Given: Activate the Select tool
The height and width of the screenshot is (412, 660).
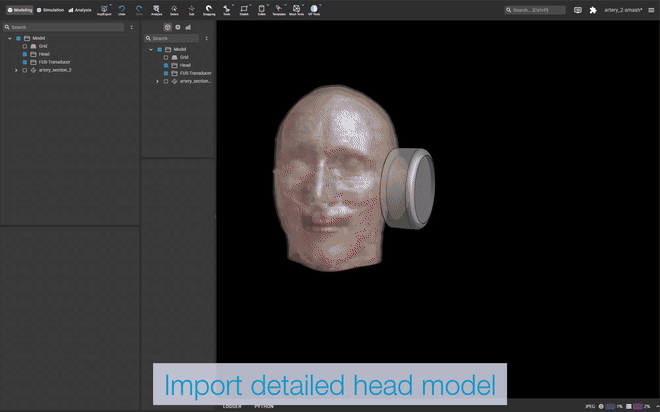Looking at the screenshot, I should click(174, 9).
